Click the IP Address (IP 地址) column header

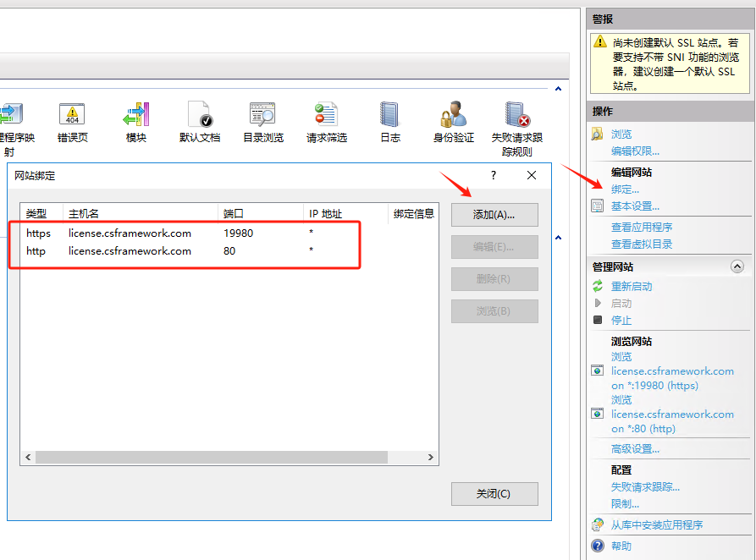345,213
